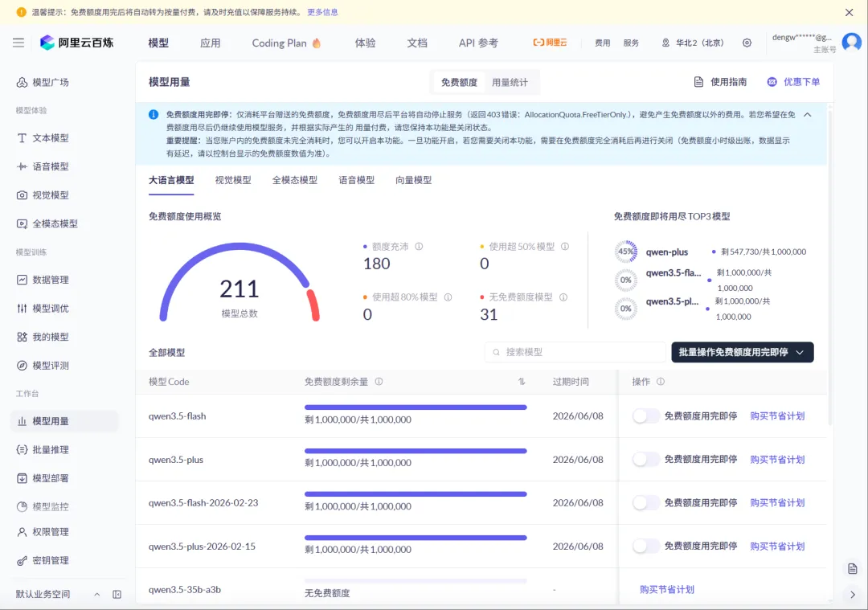Toggle 免费额度用完即停 for qwen3.5-plus-2026-02-15
The image size is (868, 610).
pyautogui.click(x=646, y=546)
